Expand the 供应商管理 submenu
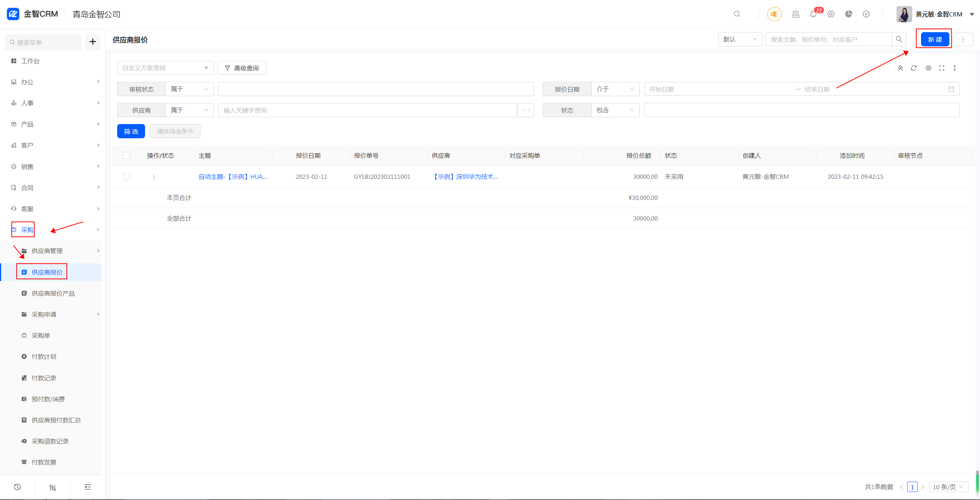The height and width of the screenshot is (500, 980). [x=51, y=251]
